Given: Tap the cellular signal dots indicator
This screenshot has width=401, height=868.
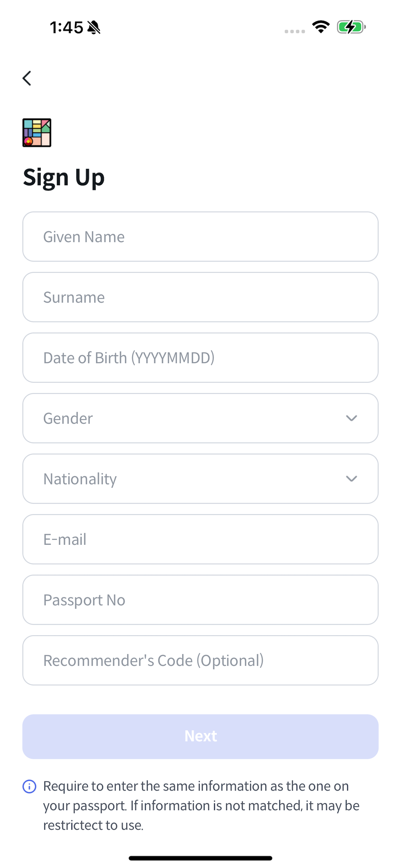Looking at the screenshot, I should point(294,31).
